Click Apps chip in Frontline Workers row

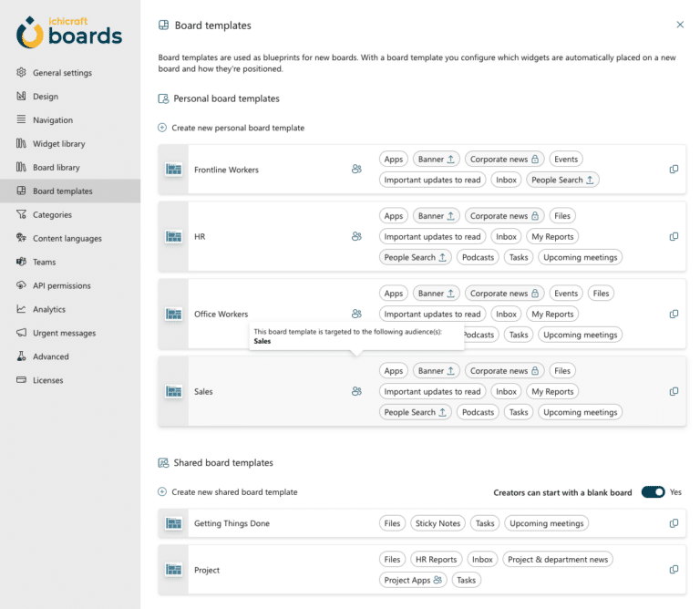click(x=394, y=160)
